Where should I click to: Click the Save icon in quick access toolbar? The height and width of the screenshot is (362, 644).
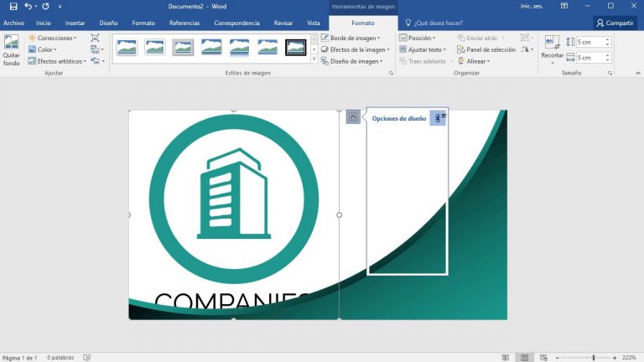point(13,6)
